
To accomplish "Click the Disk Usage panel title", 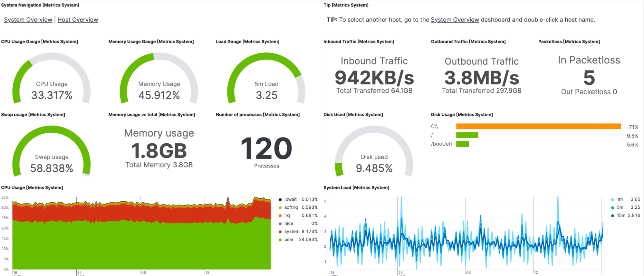I will (x=462, y=115).
